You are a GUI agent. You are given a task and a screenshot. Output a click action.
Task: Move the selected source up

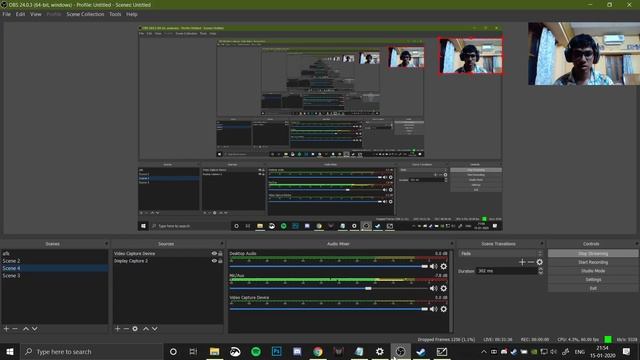click(146, 329)
